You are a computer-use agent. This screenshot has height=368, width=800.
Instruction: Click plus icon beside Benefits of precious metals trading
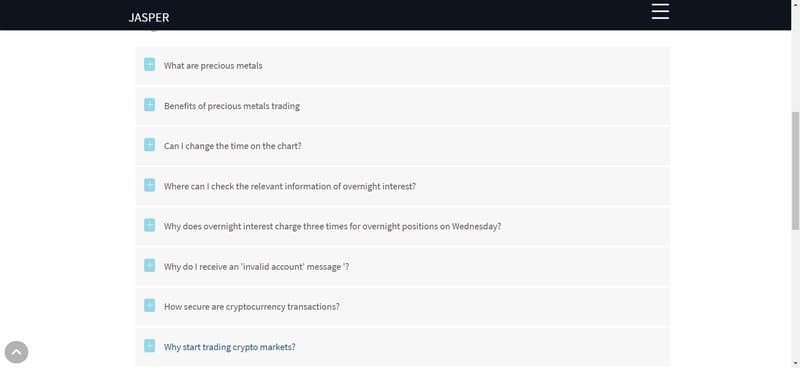(149, 105)
